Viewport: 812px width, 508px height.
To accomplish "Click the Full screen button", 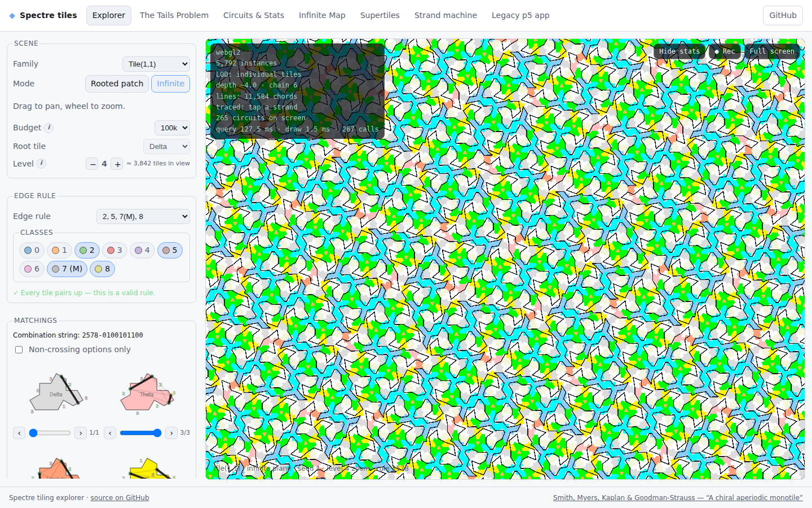I will [772, 51].
